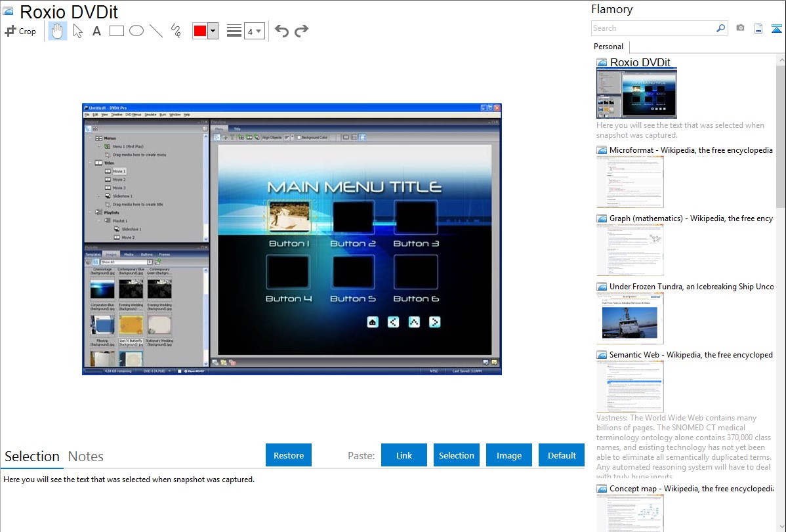The width and height of the screenshot is (786, 532).
Task: Click into the Flamory Search field
Action: tap(653, 28)
